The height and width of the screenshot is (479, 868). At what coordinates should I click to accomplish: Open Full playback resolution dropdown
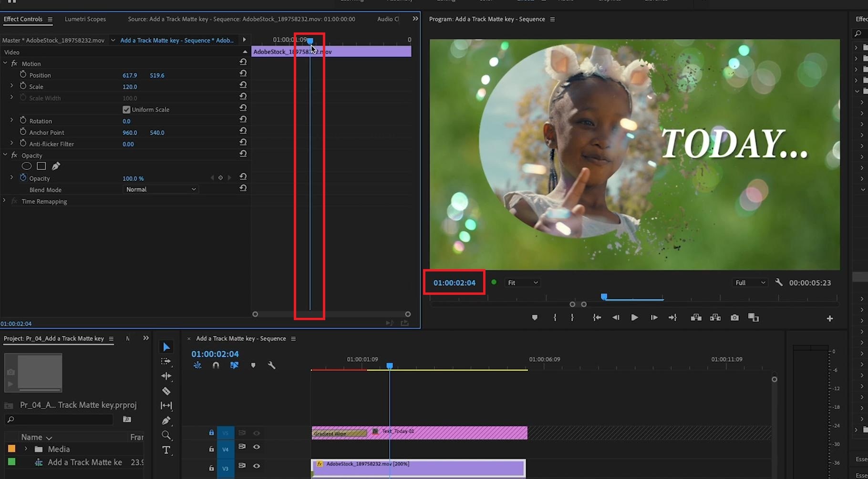[x=750, y=282]
